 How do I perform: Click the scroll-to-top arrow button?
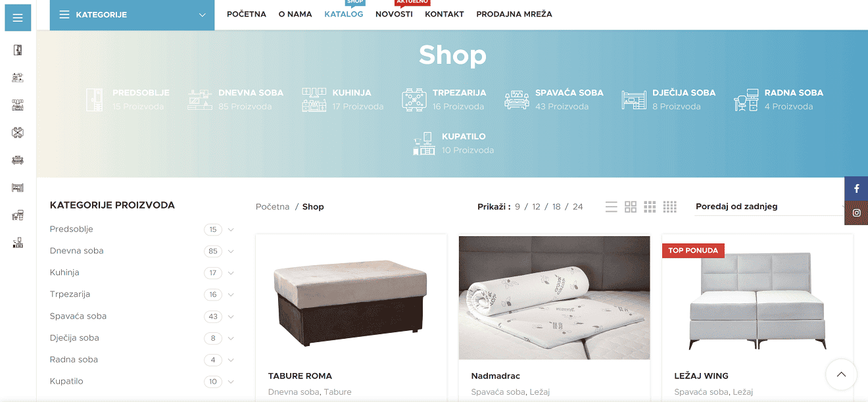841,375
